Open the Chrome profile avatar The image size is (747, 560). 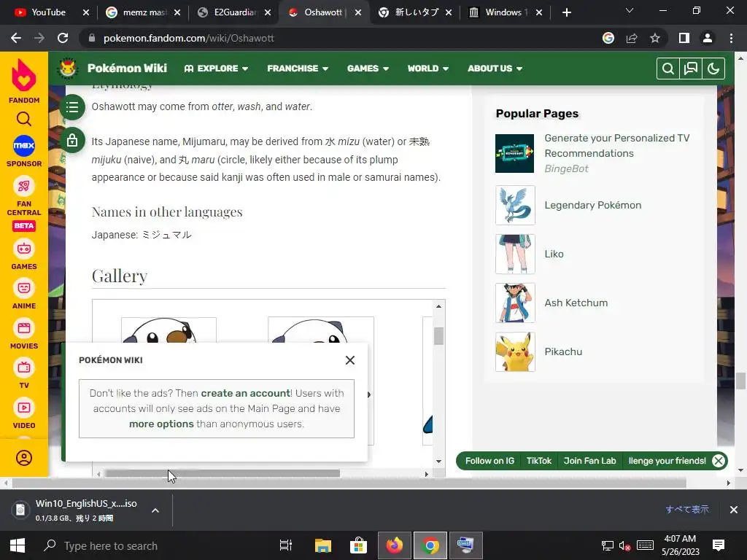(708, 38)
